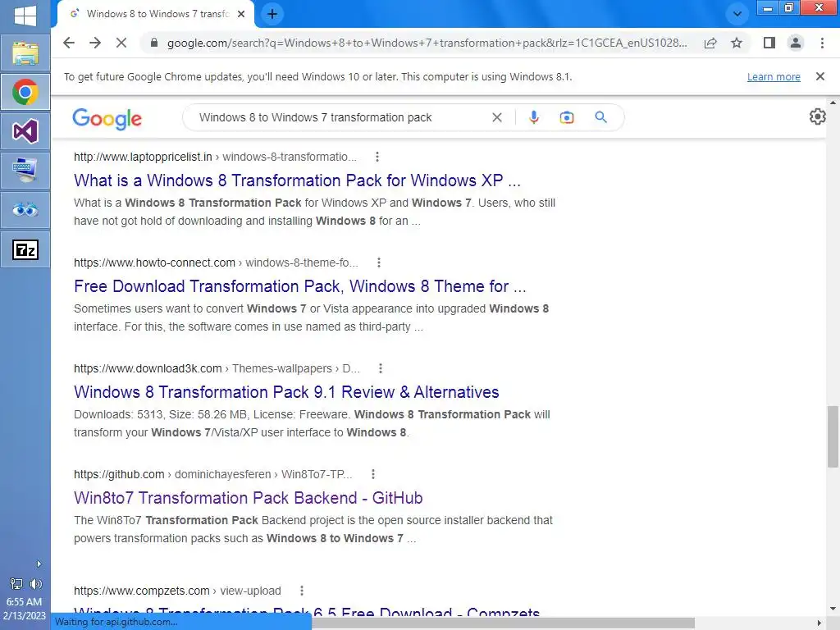
Task: Open more options for howto-connect.com result
Action: (x=379, y=262)
